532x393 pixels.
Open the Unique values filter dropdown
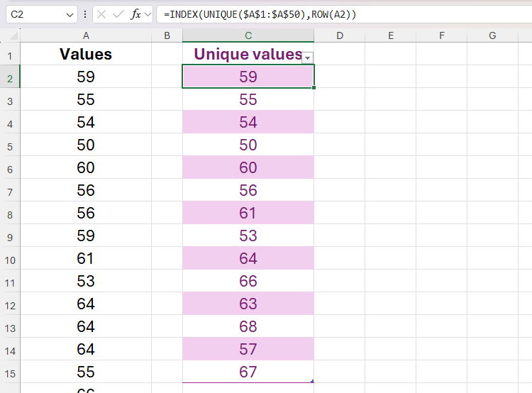point(307,57)
